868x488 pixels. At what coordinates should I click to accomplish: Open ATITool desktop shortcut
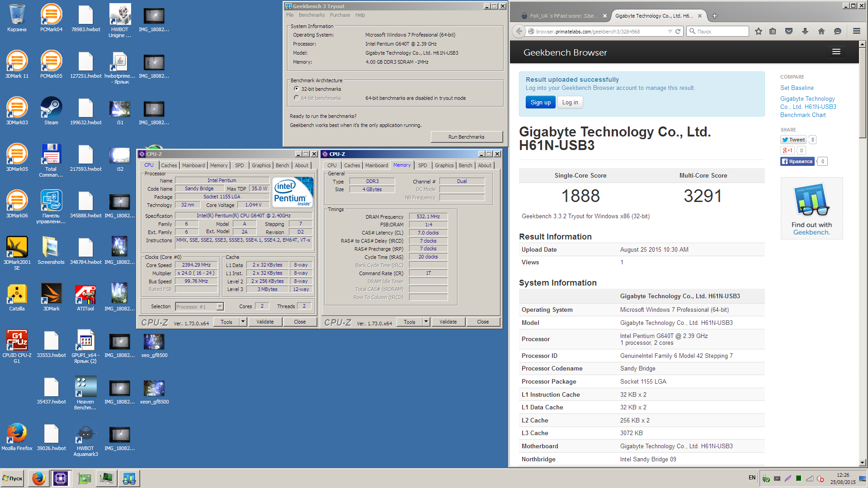[x=85, y=297]
